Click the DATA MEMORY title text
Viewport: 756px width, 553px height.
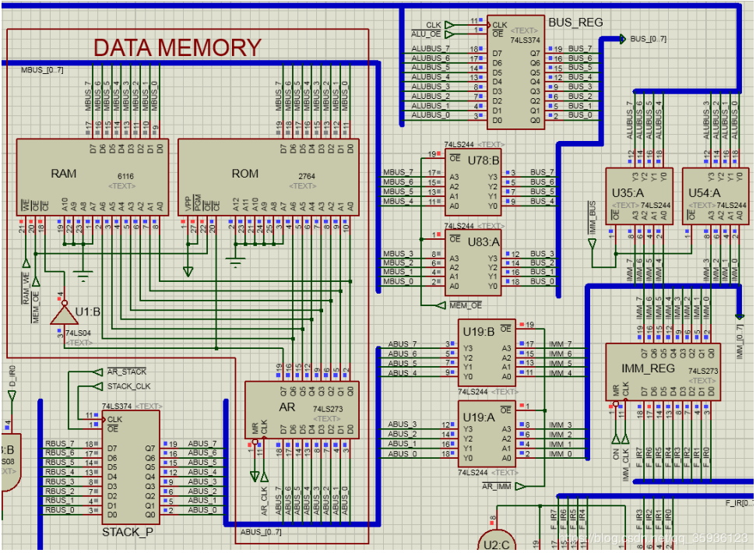[x=178, y=48]
